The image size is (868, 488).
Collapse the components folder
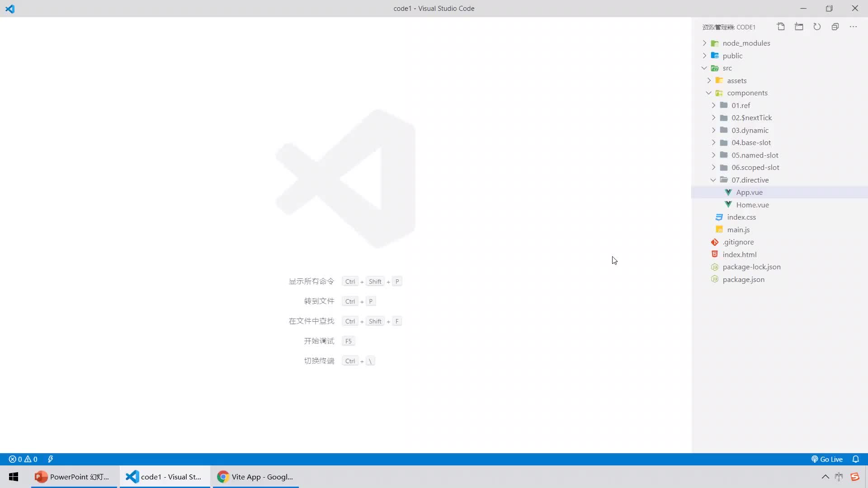pyautogui.click(x=779, y=93)
